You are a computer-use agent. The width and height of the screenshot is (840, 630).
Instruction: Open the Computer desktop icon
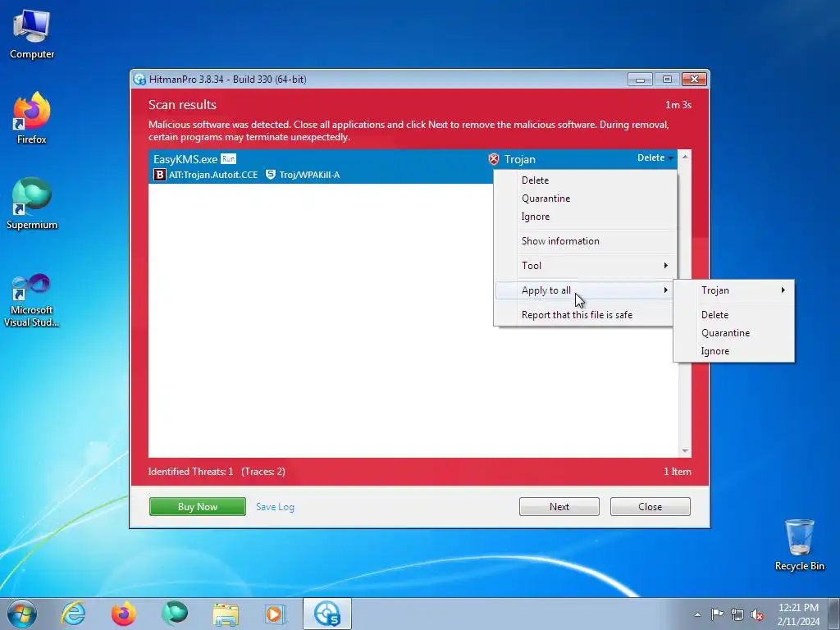point(32,34)
